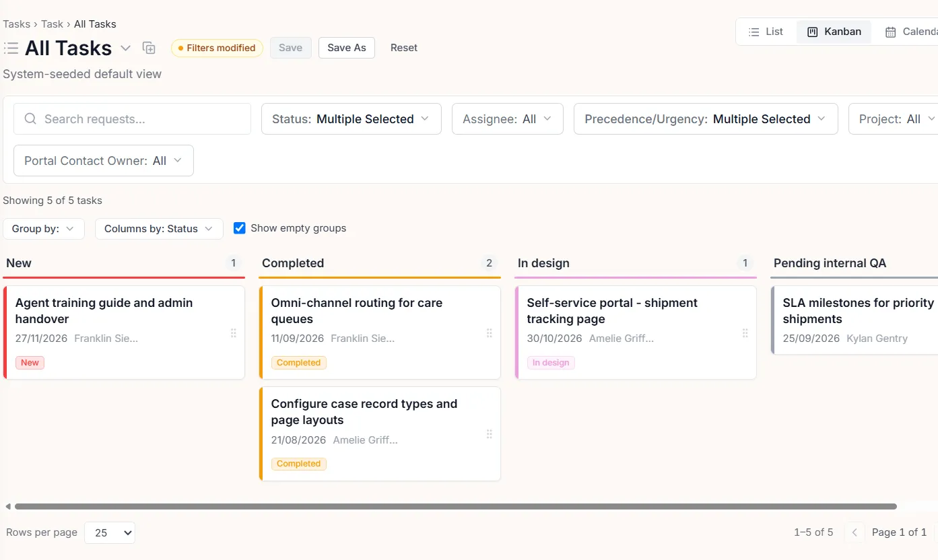Click the Search requests input field
938x560 pixels.
tap(132, 119)
